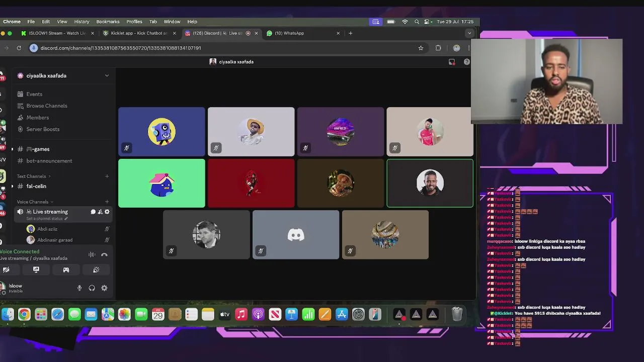Viewport: 644px width, 362px height.
Task: Invite people to Live streaming channel
Action: 100,212
